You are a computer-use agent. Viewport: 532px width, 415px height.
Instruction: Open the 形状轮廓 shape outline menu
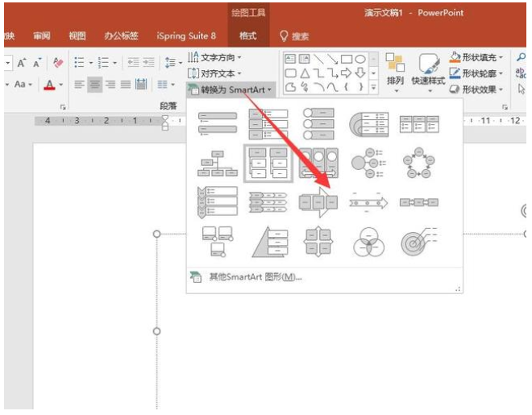click(476, 73)
